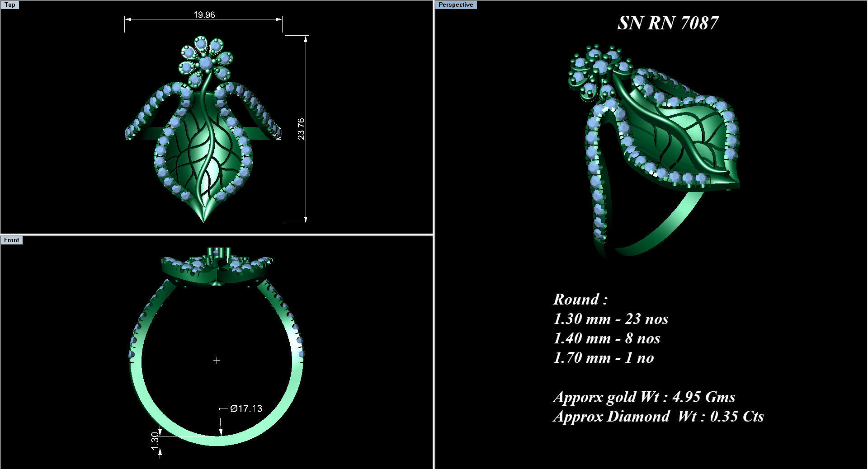Image resolution: width=868 pixels, height=469 pixels.
Task: Click the 23.76 height dimension text
Action: [301, 129]
